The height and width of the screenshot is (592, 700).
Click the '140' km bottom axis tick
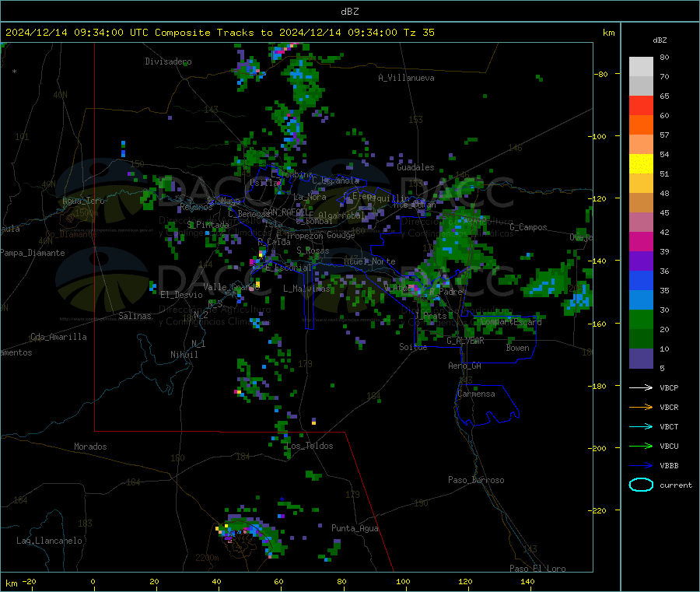point(527,581)
